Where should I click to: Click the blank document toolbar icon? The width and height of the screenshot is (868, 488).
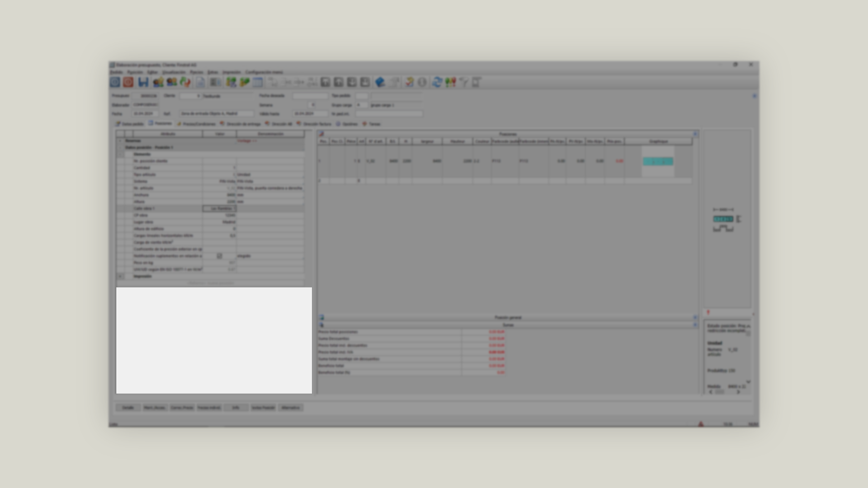[x=200, y=82]
